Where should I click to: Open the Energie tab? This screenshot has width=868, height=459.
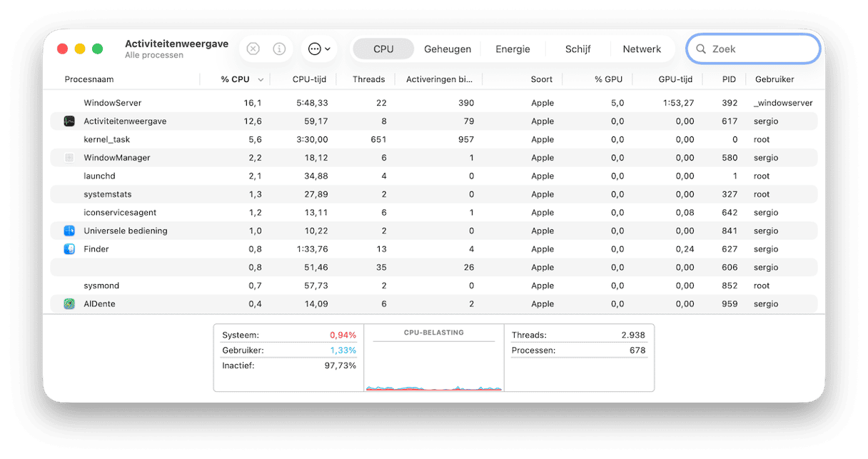click(x=513, y=49)
